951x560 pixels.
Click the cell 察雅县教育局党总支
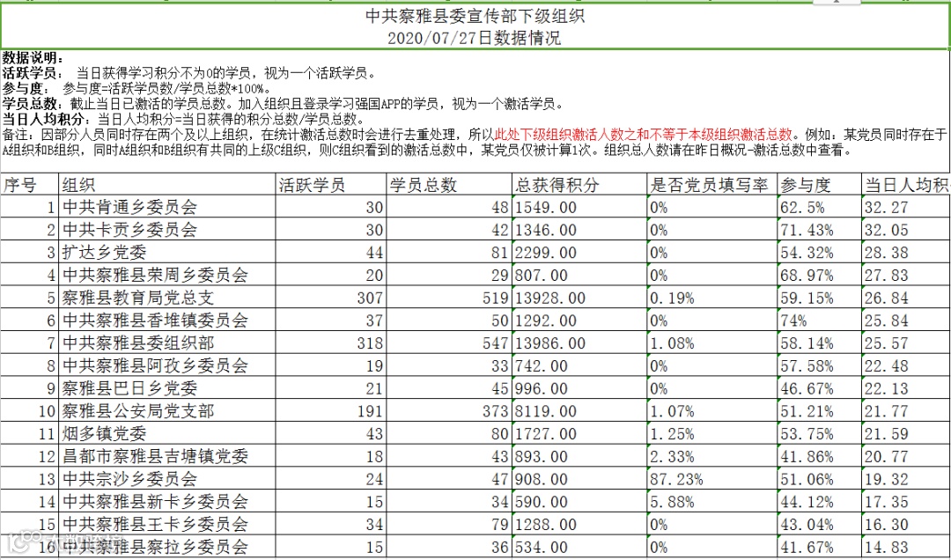[x=167, y=298]
